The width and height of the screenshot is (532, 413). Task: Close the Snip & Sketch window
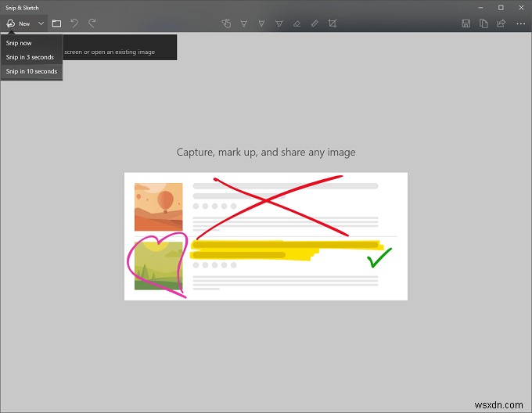[x=521, y=8]
